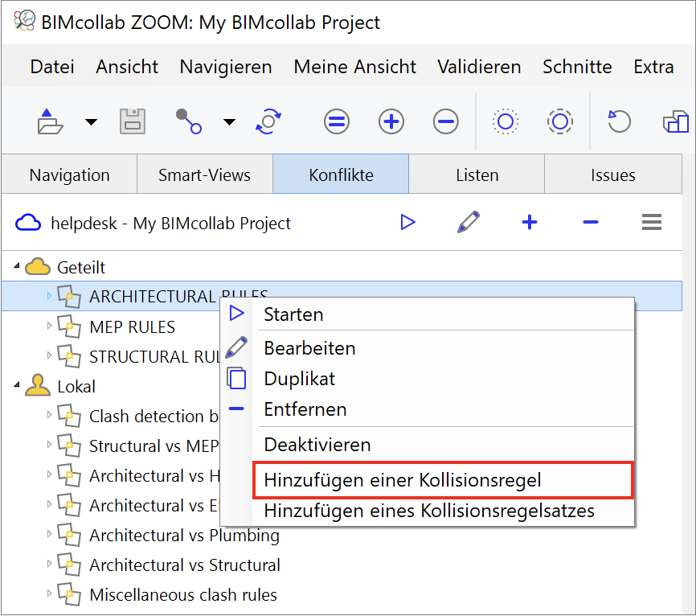This screenshot has height=616, width=696.
Task: Select the Konflikte tab
Action: pos(341,174)
